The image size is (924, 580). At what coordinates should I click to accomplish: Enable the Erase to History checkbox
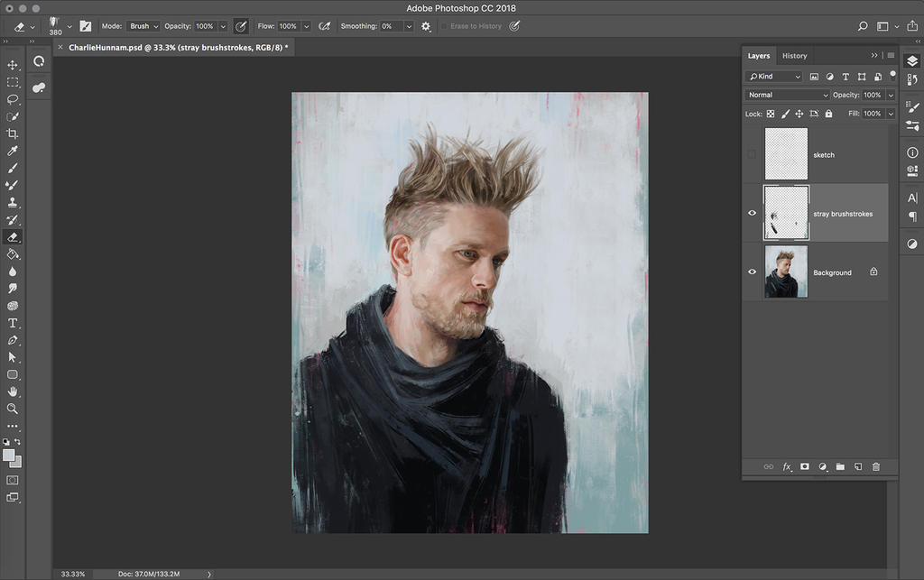[x=444, y=26]
